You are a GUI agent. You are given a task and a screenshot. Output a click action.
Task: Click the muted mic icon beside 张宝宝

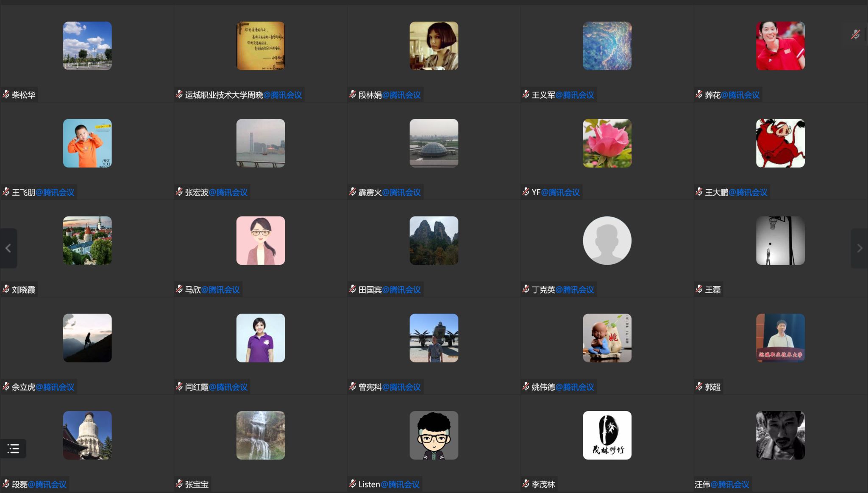179,484
